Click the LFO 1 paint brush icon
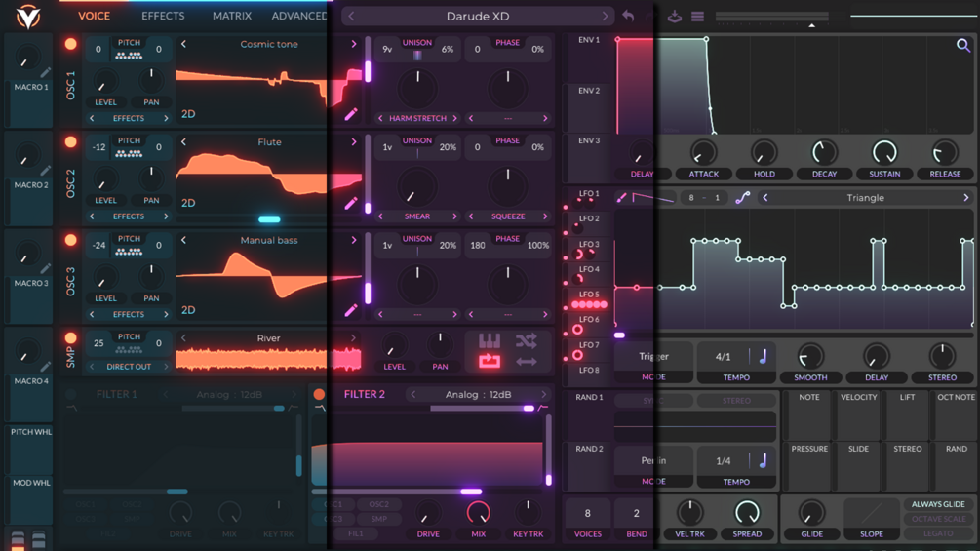Viewport: 980px width, 551px height. 621,198
